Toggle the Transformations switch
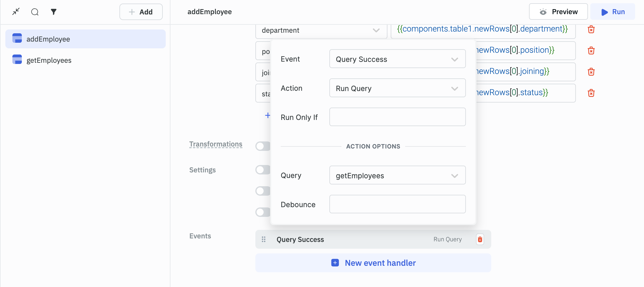Image resolution: width=644 pixels, height=287 pixels. click(263, 146)
